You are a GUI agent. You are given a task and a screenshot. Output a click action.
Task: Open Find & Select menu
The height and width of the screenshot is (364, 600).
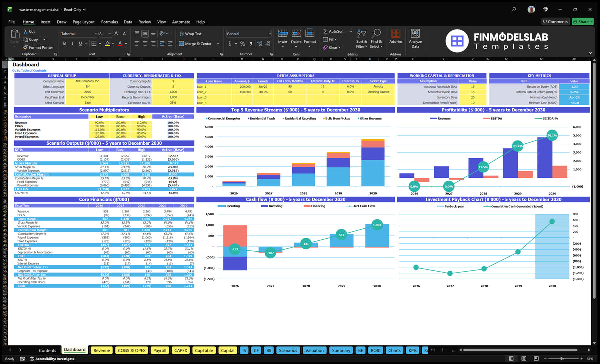click(x=376, y=38)
